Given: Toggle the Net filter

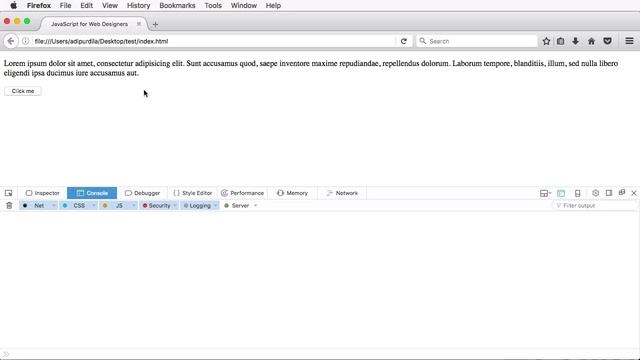Looking at the screenshot, I should (x=34, y=206).
